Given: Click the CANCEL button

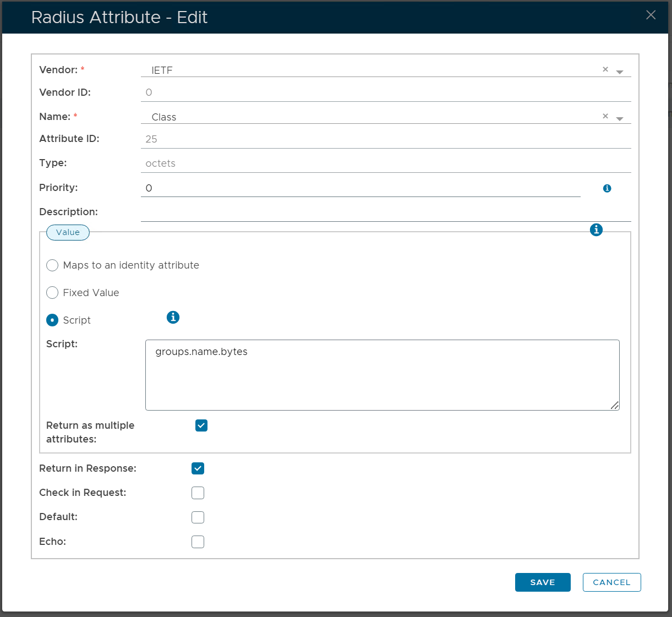Looking at the screenshot, I should [611, 582].
